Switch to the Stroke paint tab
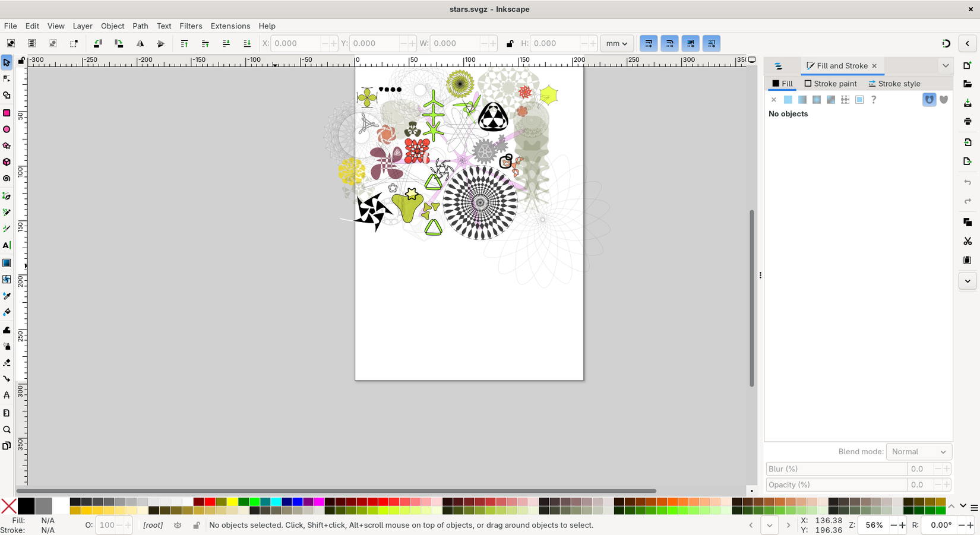The width and height of the screenshot is (980, 535). pyautogui.click(x=831, y=83)
